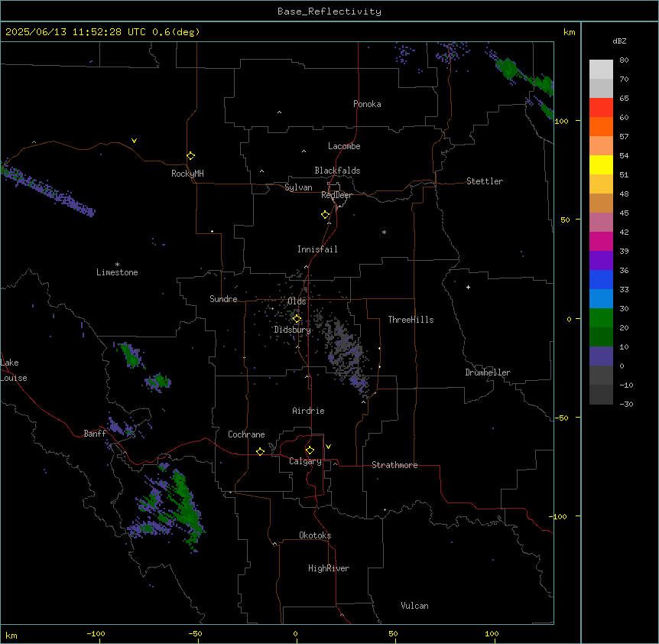Click the white asterisk above Limestone label

pos(117,264)
